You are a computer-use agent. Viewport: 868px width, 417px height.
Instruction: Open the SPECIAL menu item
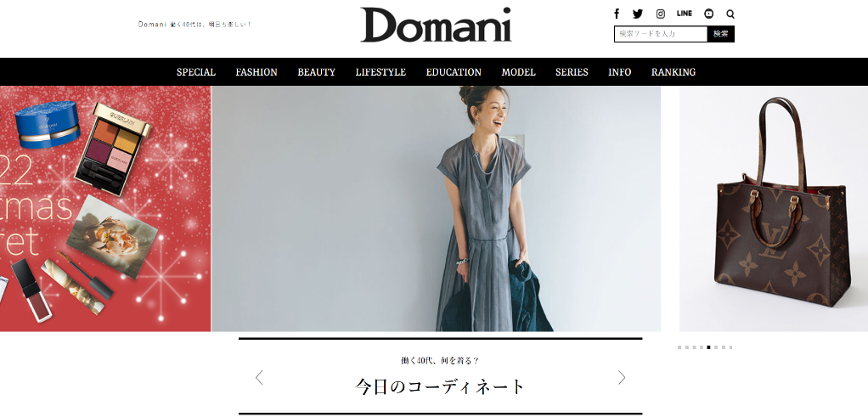(196, 72)
